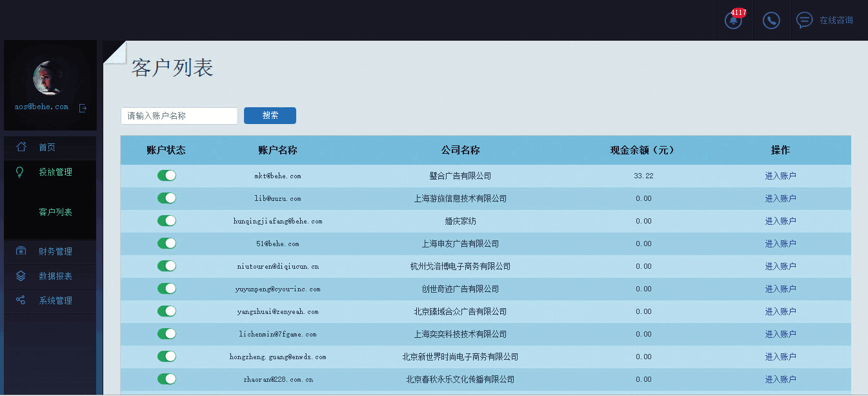
Task: Disable the lichenmin@7fgame.com account switch
Action: (x=167, y=334)
